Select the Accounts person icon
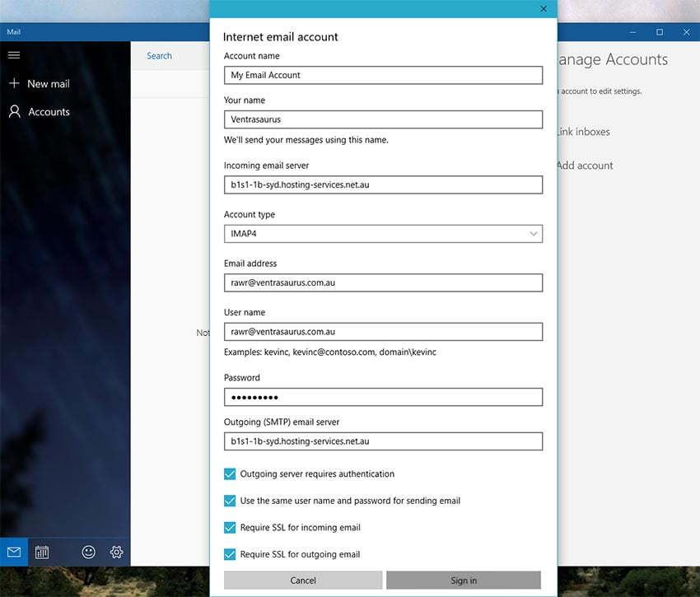 [14, 111]
